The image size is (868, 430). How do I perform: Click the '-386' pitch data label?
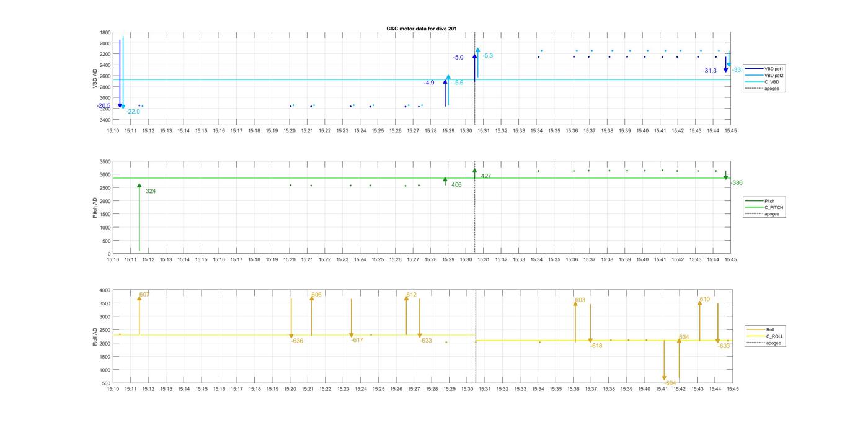pyautogui.click(x=737, y=183)
